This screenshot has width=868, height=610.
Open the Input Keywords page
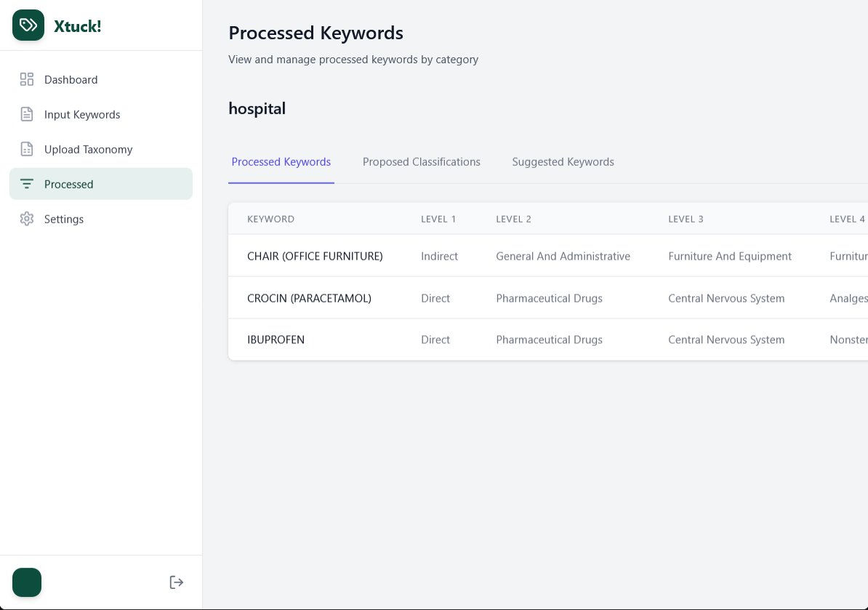pos(81,114)
